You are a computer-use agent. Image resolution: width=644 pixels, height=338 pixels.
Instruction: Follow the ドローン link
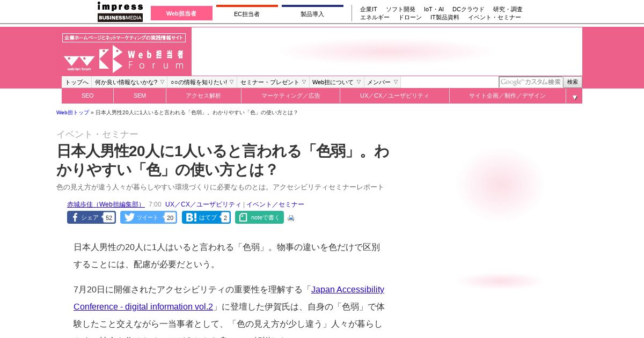(x=410, y=17)
